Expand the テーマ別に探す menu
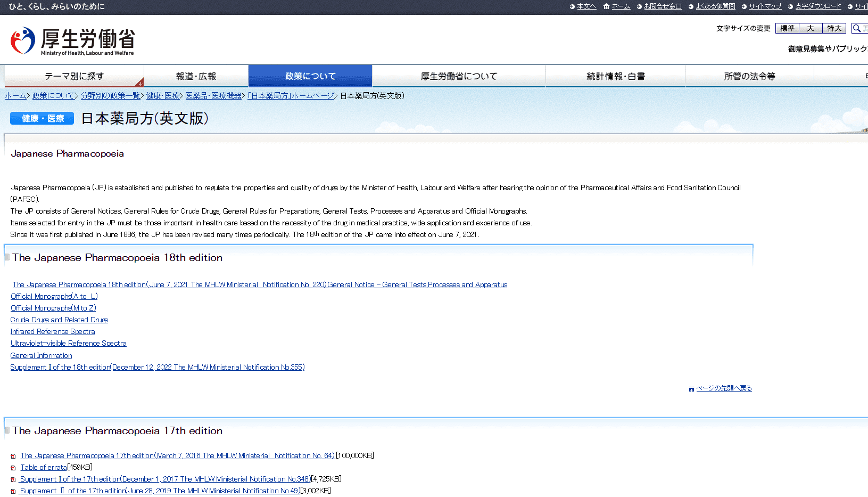 [x=74, y=76]
